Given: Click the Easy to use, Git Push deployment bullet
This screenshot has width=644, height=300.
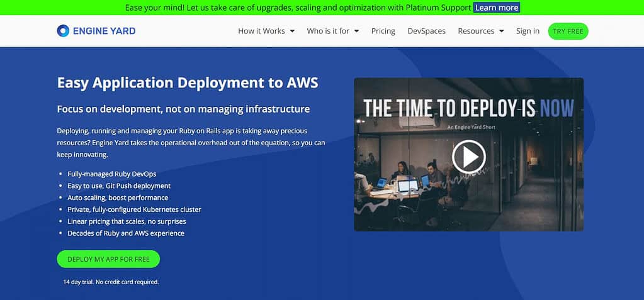Looking at the screenshot, I should coord(119,186).
